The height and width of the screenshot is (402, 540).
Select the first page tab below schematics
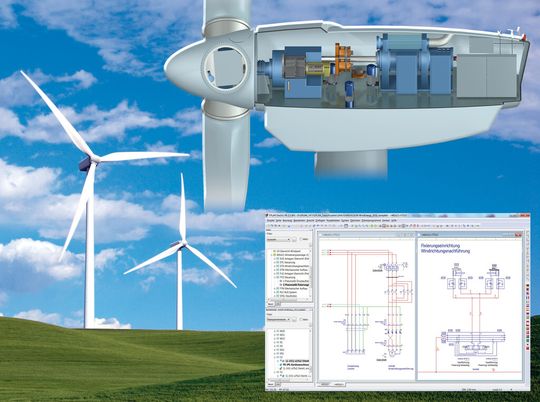(x=325, y=384)
